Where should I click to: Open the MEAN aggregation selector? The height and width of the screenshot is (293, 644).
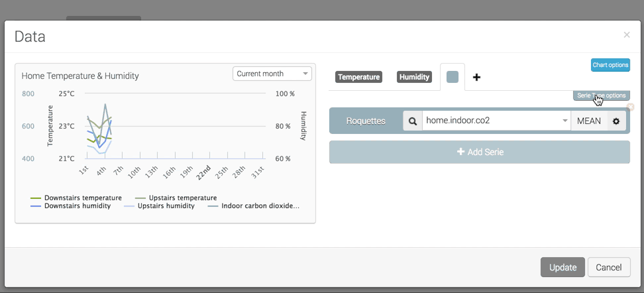pyautogui.click(x=588, y=121)
